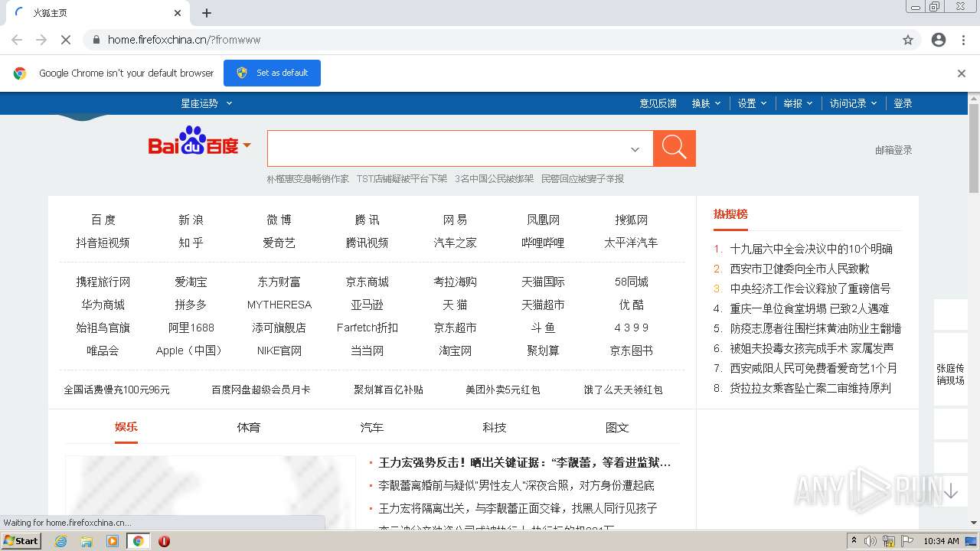The height and width of the screenshot is (551, 980).
Task: Click the 张庭传销现场 side widget
Action: [x=950, y=374]
